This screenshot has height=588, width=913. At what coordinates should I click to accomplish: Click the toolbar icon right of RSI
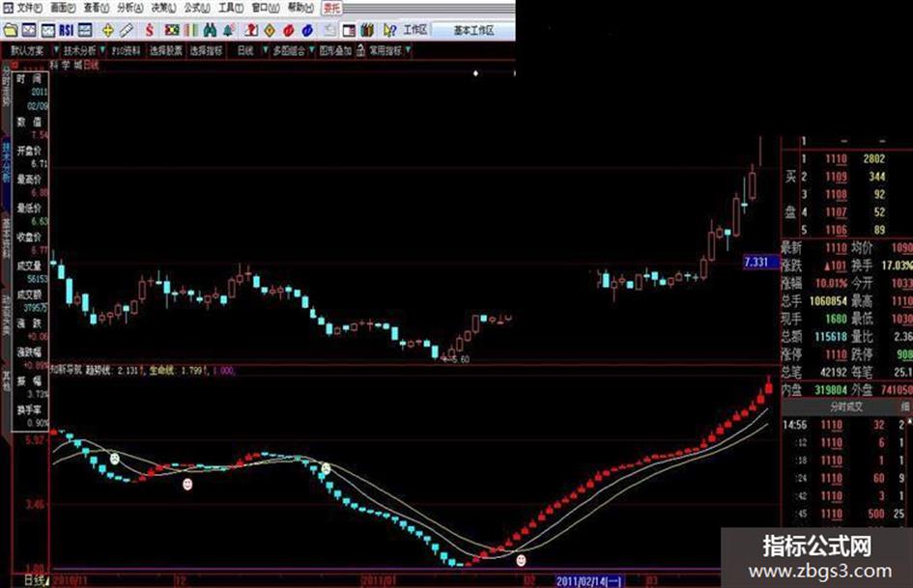pyautogui.click(x=85, y=30)
